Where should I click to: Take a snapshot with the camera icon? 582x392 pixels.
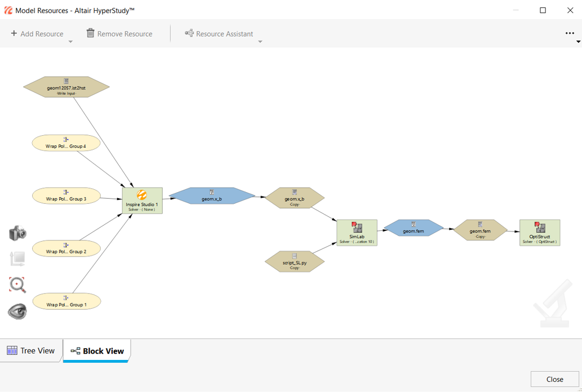(17, 234)
